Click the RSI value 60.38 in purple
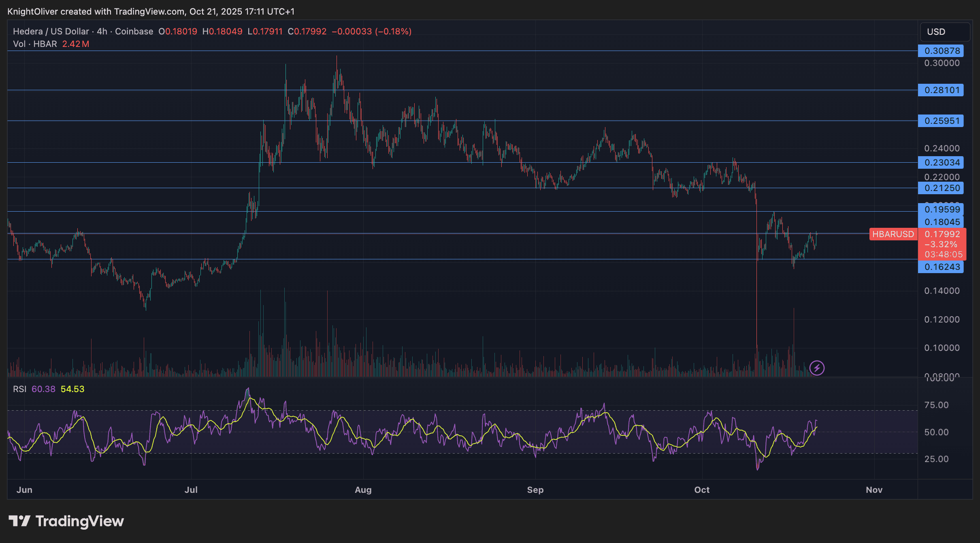The image size is (980, 543). point(43,389)
